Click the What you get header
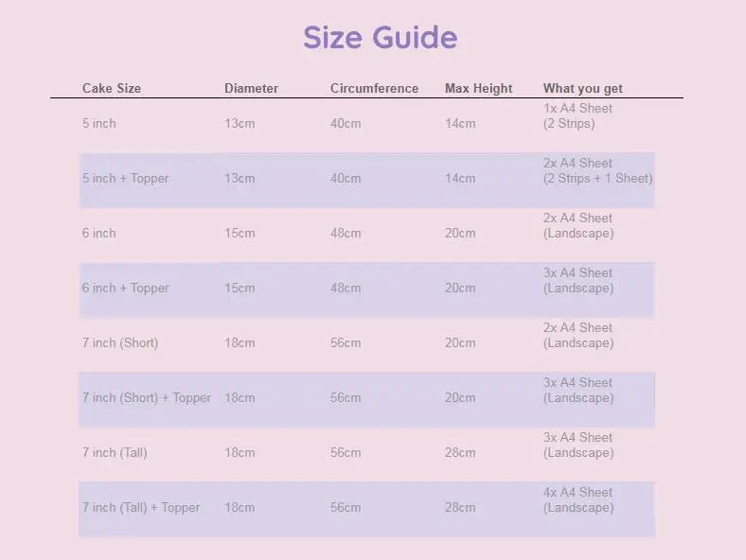This screenshot has height=560, width=746. [582, 89]
